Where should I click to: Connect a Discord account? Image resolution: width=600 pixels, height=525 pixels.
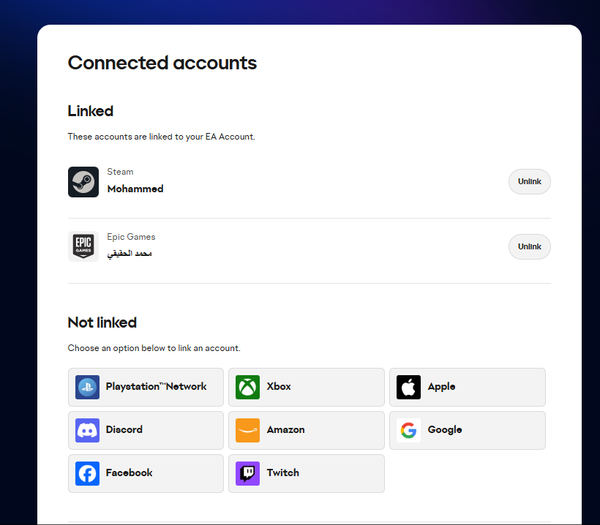point(146,430)
